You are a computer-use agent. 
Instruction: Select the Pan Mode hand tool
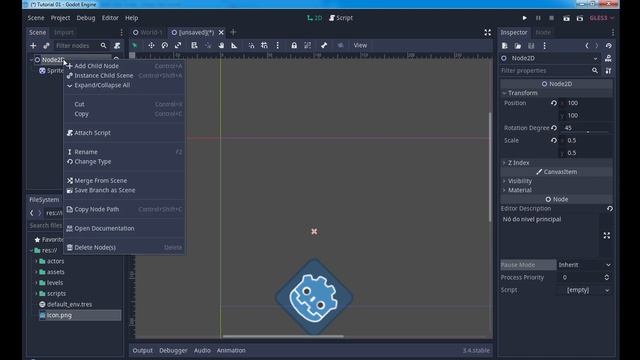pos(221,45)
